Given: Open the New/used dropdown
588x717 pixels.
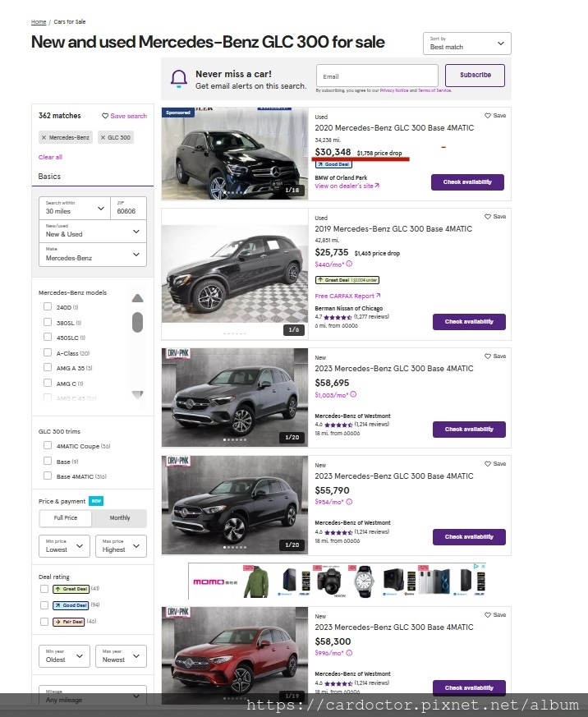Looking at the screenshot, I should point(93,231).
